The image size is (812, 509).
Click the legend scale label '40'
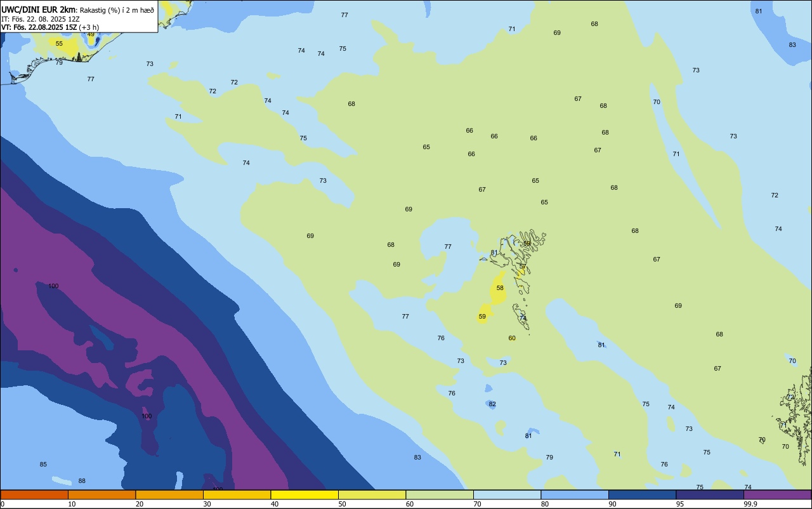tap(275, 504)
